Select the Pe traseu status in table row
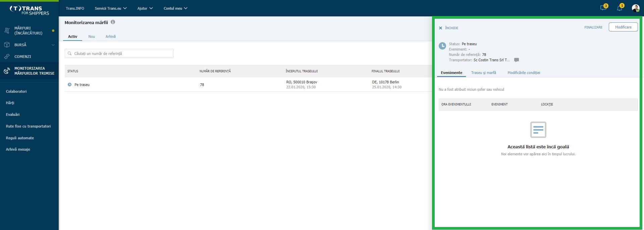 [82, 85]
